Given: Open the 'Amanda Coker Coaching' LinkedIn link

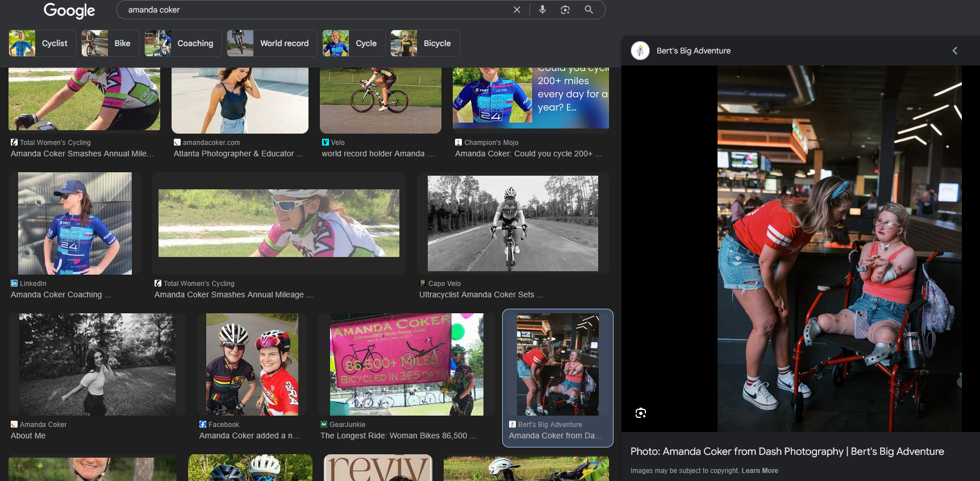Looking at the screenshot, I should point(61,295).
